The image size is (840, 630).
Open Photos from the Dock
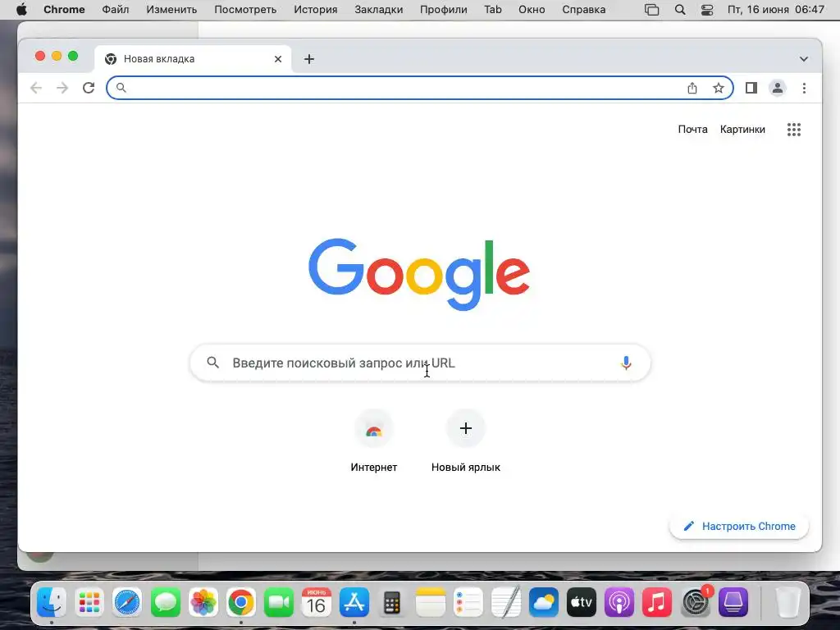click(x=203, y=603)
